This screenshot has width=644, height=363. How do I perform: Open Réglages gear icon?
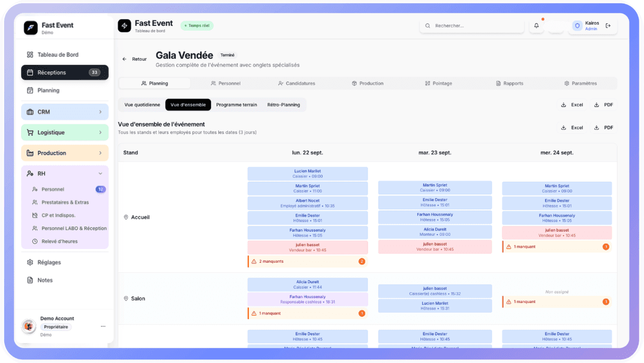coord(30,262)
